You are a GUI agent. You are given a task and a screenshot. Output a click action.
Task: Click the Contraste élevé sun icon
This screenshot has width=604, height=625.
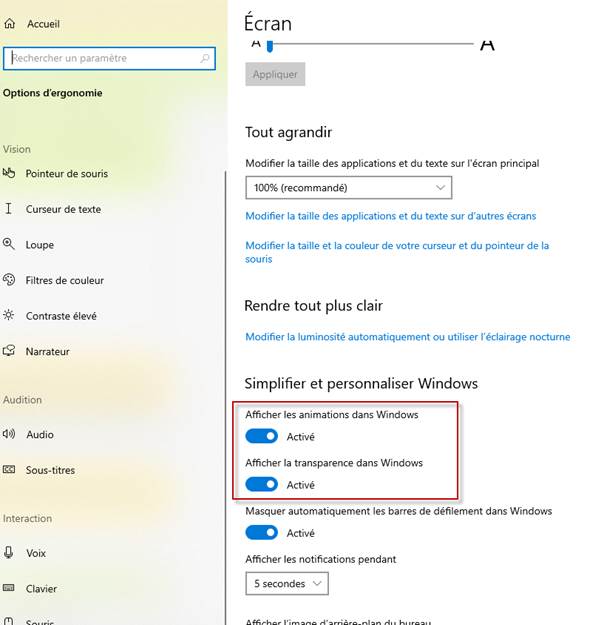[x=9, y=316]
